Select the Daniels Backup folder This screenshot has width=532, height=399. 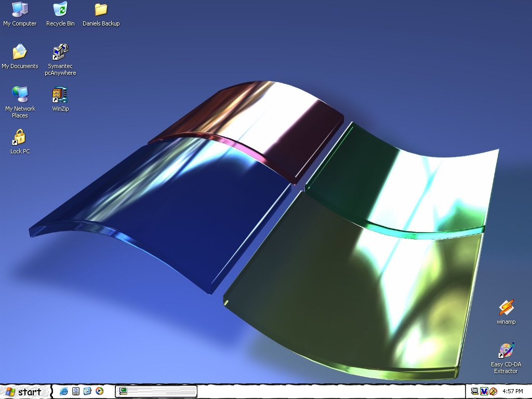pos(101,10)
